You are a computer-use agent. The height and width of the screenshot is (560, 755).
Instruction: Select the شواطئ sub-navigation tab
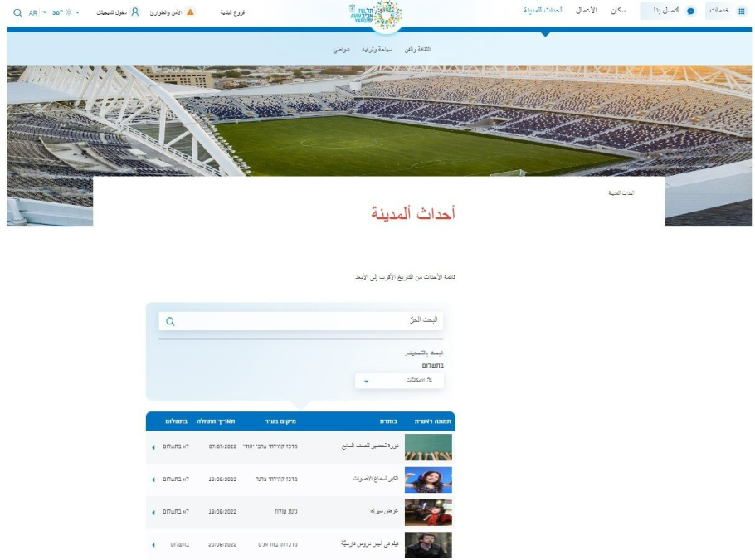pyautogui.click(x=341, y=50)
